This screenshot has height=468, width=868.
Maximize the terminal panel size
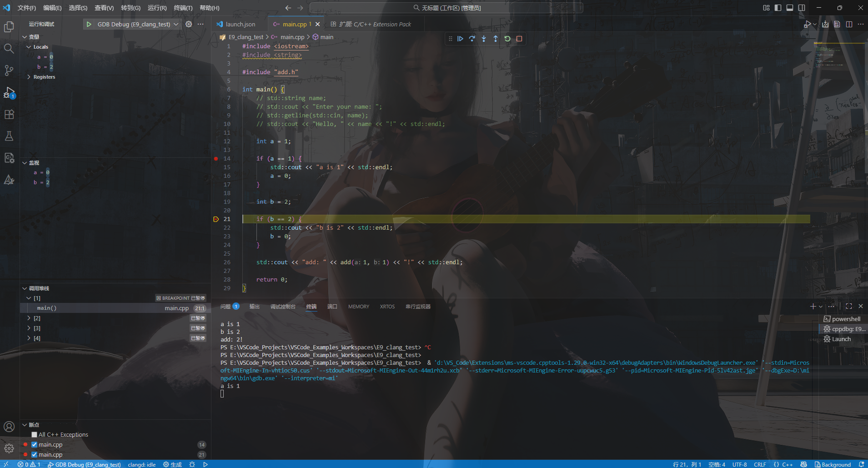click(849, 307)
